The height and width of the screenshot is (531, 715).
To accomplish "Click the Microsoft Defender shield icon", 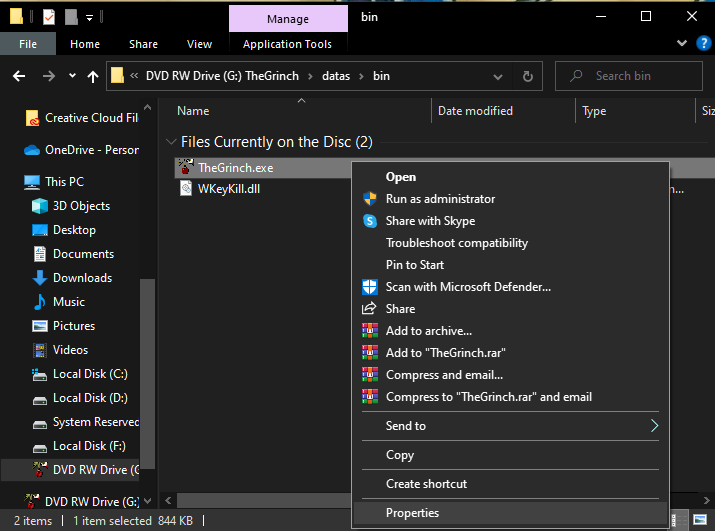I will click(370, 287).
